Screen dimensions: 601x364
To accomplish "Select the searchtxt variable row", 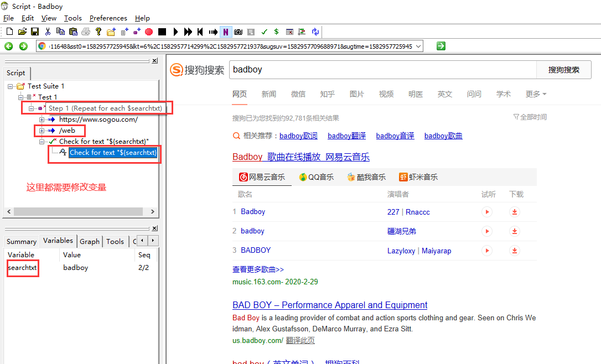I will coord(80,267).
